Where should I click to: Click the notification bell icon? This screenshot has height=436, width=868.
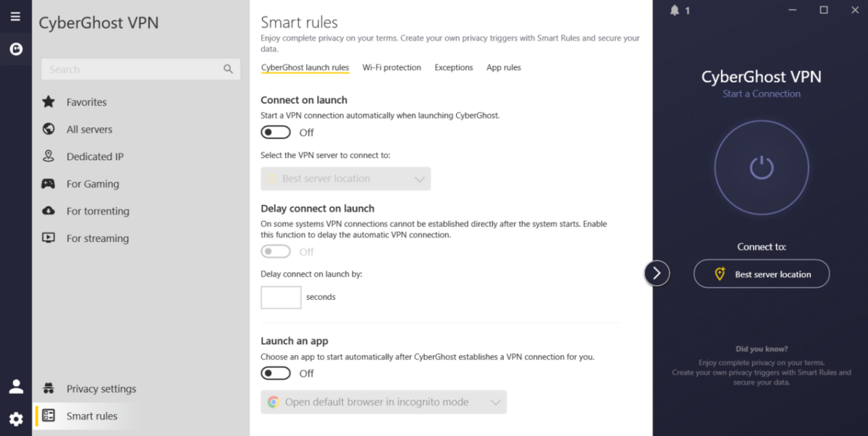(x=675, y=10)
